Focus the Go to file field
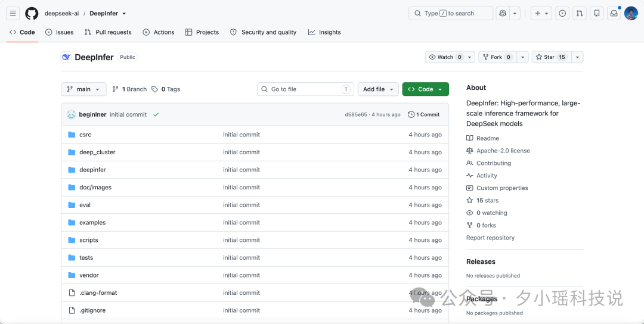This screenshot has height=324, width=644. tap(305, 89)
